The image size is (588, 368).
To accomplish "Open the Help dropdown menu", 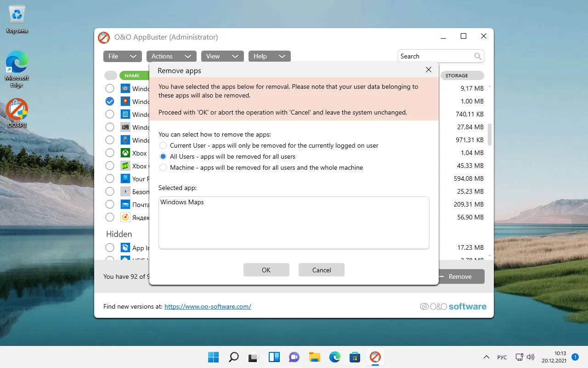I will [270, 56].
